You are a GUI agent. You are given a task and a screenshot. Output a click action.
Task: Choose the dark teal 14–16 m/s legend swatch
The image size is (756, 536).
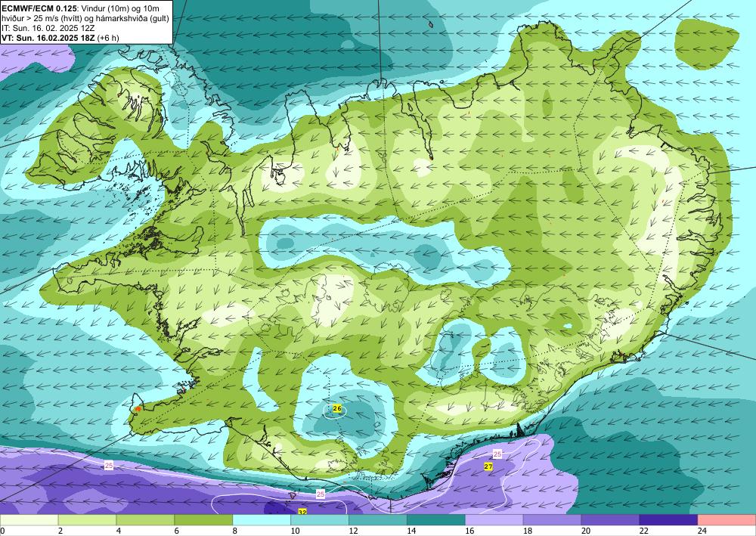(x=436, y=520)
